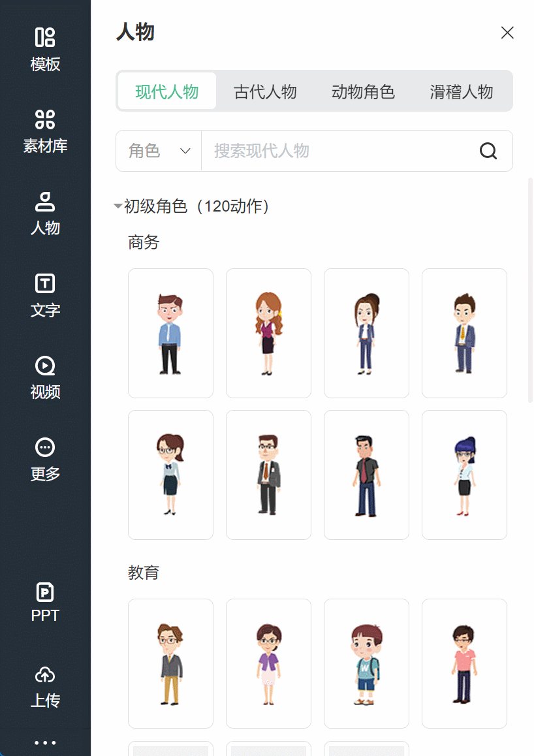Image resolution: width=534 pixels, height=756 pixels.
Task: Click the panel's vertical scrollbar
Action: click(x=530, y=291)
